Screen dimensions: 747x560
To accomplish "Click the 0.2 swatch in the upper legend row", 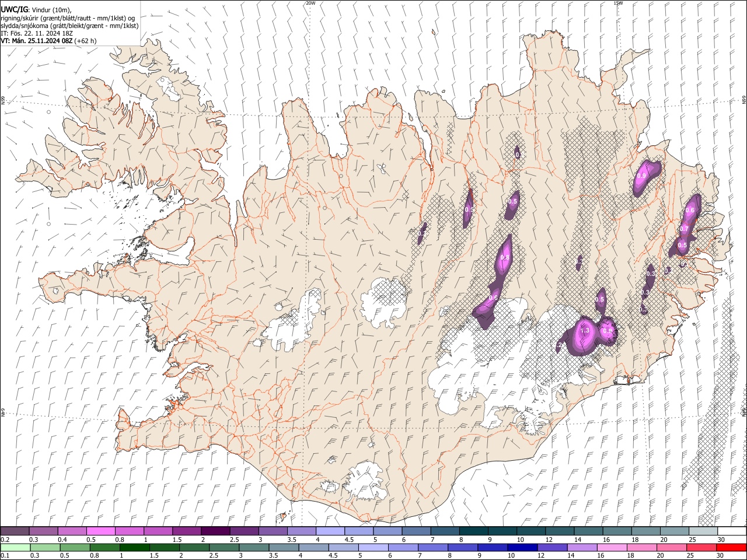I will tap(15, 531).
